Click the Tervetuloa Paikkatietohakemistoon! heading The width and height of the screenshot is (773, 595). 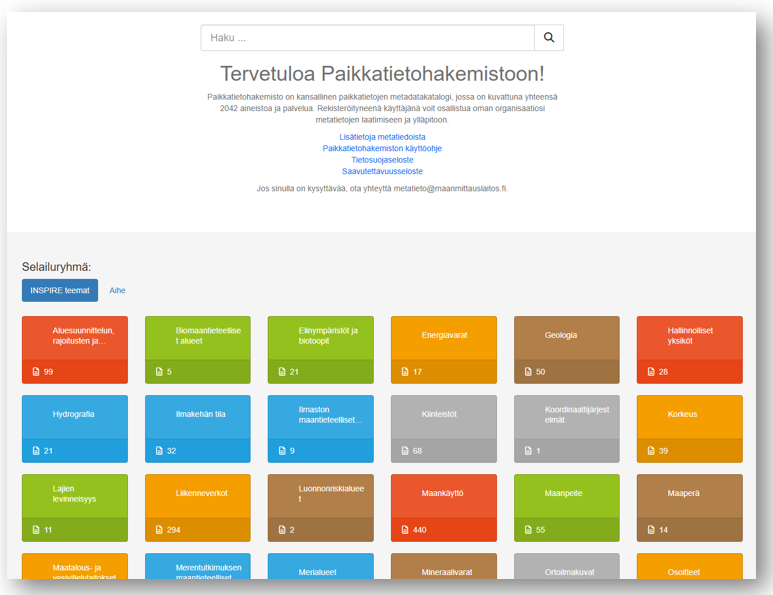[382, 74]
